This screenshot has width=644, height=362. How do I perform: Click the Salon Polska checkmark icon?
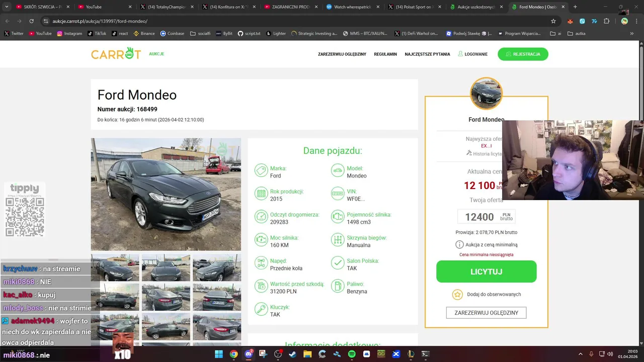[x=338, y=264]
